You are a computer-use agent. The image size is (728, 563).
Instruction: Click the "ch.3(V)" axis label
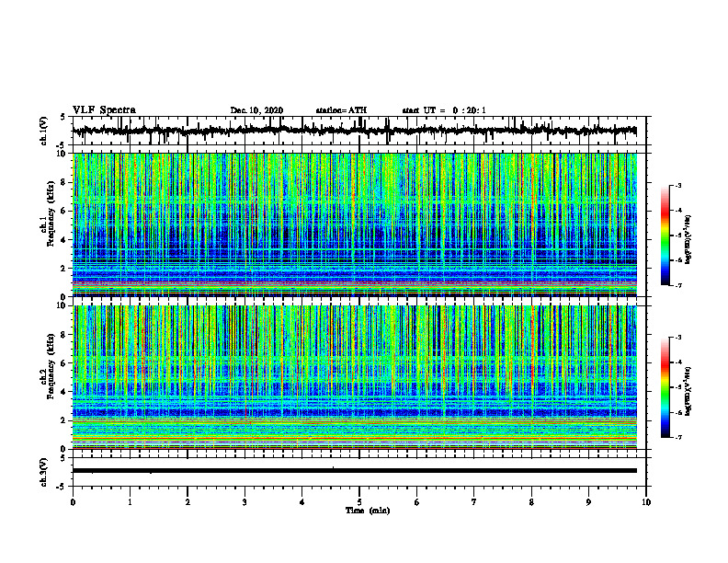(x=44, y=473)
